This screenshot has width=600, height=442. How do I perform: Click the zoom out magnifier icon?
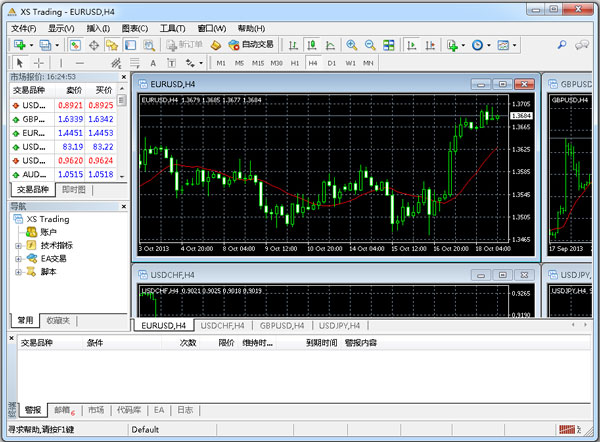(371, 45)
